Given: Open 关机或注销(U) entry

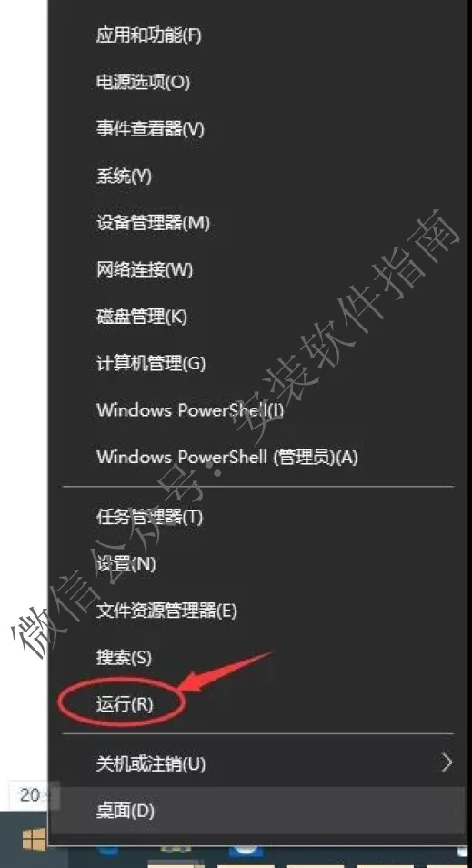Looking at the screenshot, I should click(x=150, y=763).
